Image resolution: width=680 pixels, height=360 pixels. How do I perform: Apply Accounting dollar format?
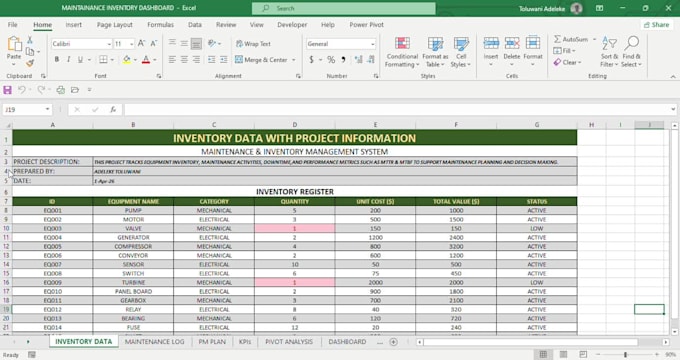(311, 60)
